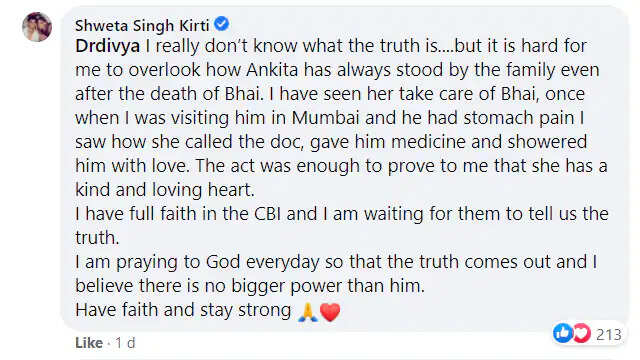This screenshot has width=640, height=360.
Task: Click the word 'Ankita' in the comment
Action: coord(272,70)
